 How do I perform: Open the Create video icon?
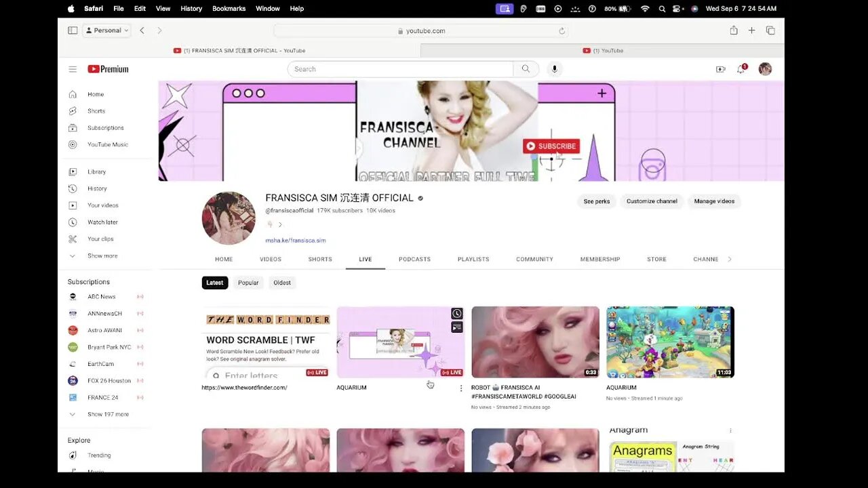coord(721,69)
